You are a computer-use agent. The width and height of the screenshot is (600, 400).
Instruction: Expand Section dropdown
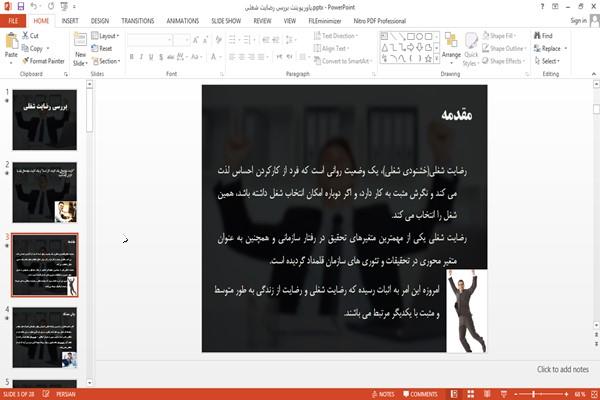click(106, 61)
